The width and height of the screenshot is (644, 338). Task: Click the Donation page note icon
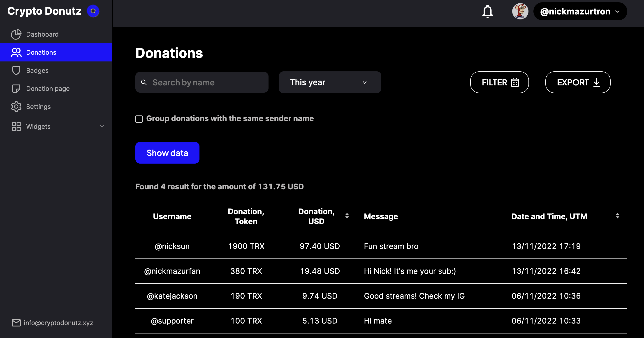[x=16, y=89]
